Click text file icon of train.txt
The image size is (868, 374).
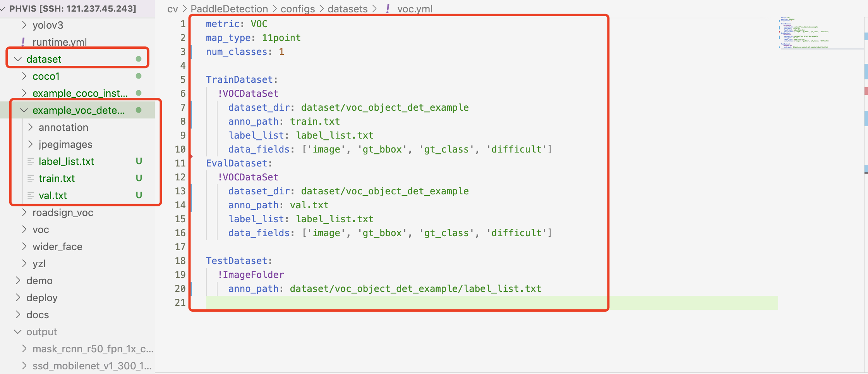tap(31, 178)
